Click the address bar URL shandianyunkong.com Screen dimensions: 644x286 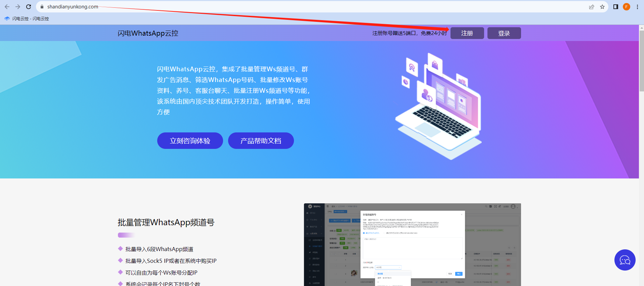[73, 7]
